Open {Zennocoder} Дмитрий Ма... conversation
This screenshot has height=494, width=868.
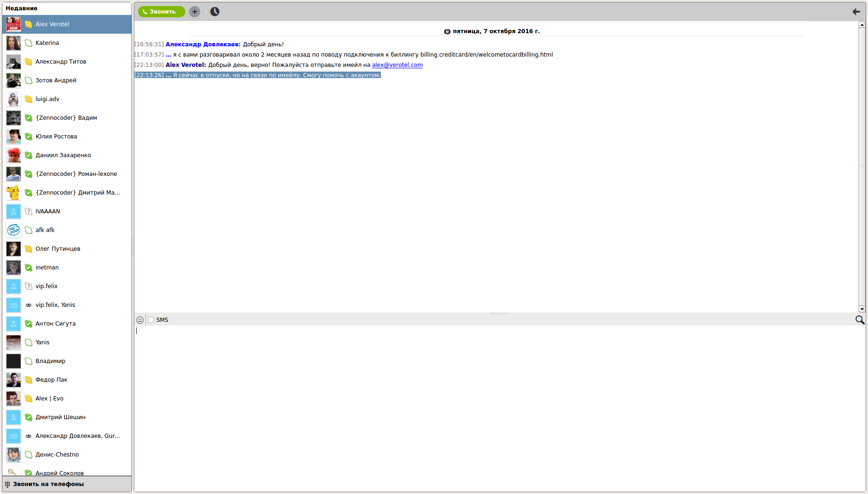67,193
